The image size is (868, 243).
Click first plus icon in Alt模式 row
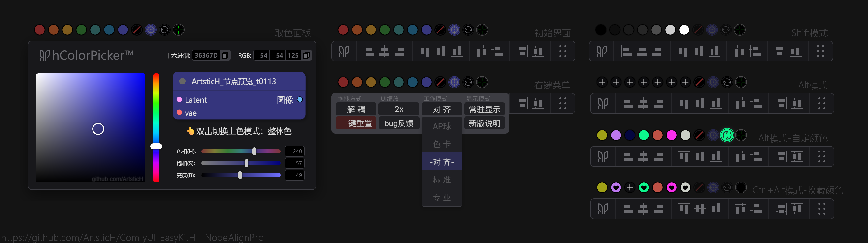[x=602, y=82]
